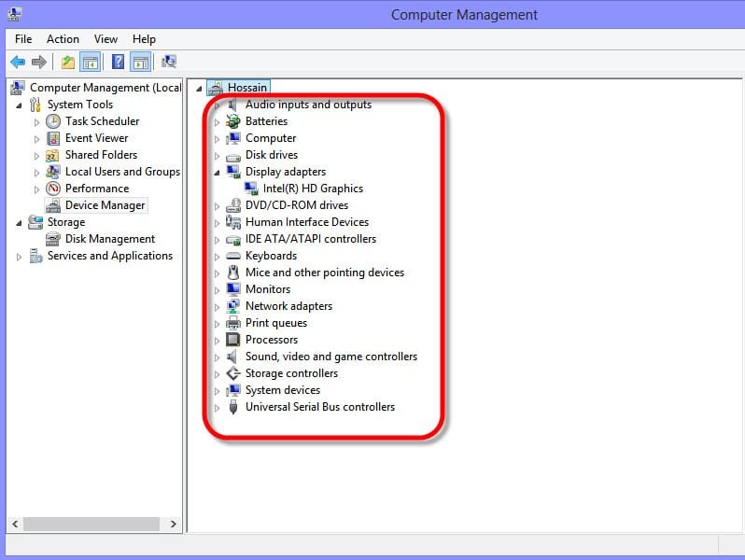Click the Task Scheduler clock icon

pyautogui.click(x=53, y=121)
